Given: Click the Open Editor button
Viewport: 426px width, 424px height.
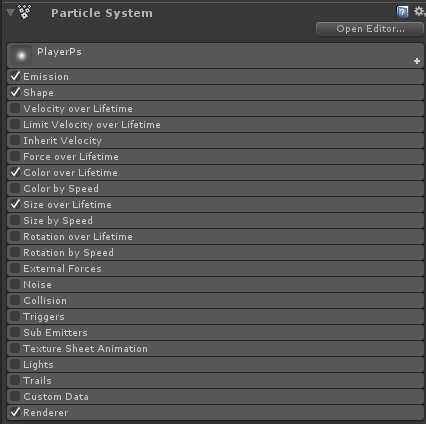Looking at the screenshot, I should [x=370, y=29].
